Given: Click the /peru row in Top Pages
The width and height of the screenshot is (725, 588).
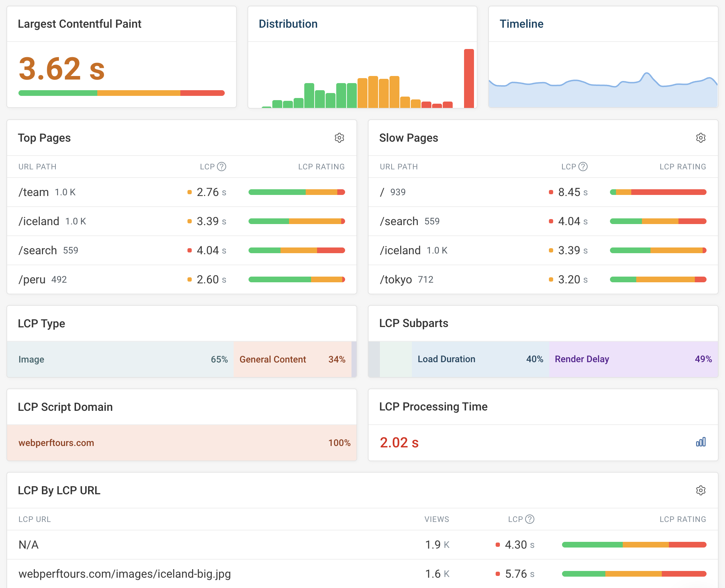Looking at the screenshot, I should (32, 279).
